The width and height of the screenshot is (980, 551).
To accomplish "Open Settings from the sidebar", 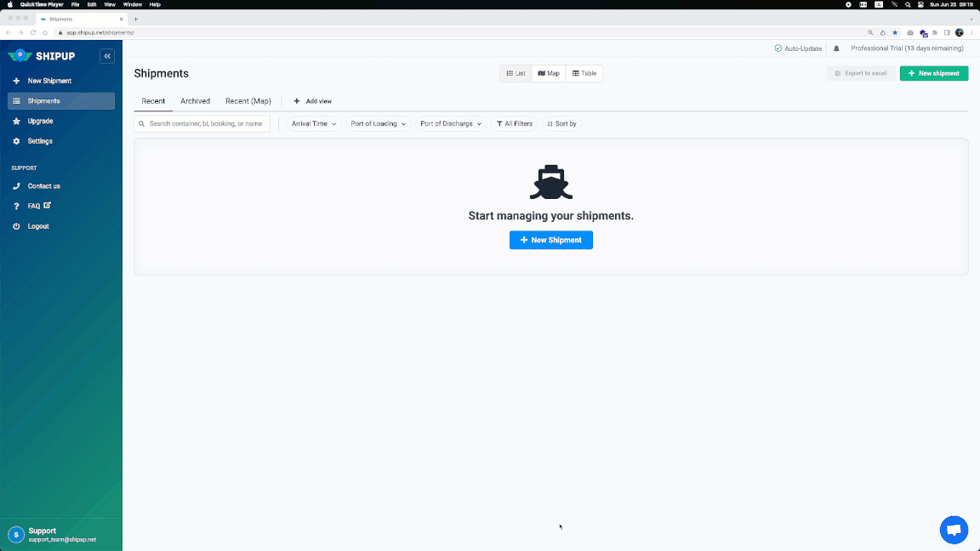I will 39,141.
